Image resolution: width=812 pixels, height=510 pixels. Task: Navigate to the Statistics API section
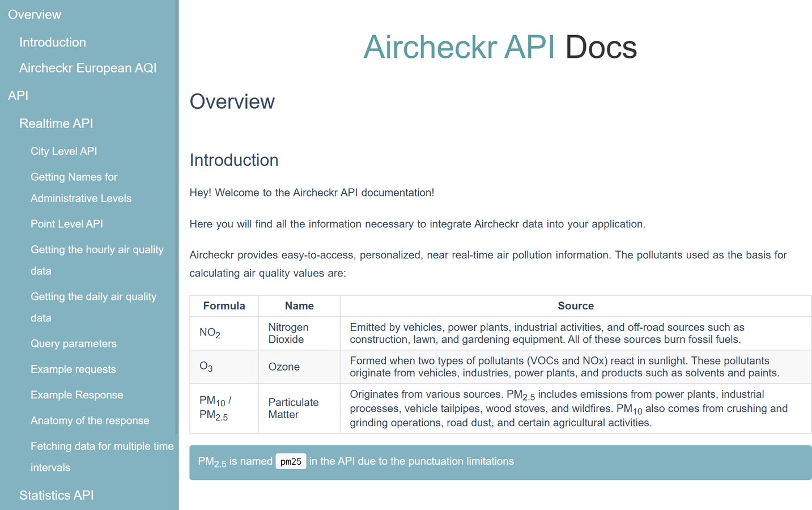click(x=57, y=495)
